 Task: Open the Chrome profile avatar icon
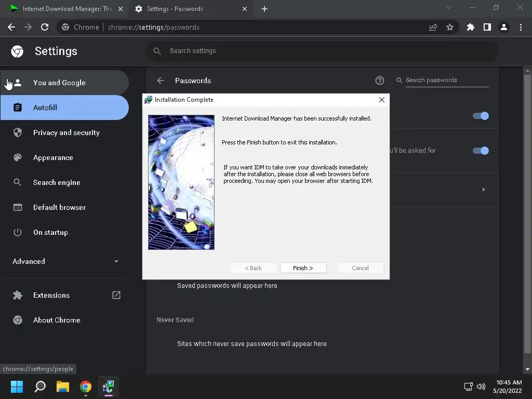click(504, 27)
